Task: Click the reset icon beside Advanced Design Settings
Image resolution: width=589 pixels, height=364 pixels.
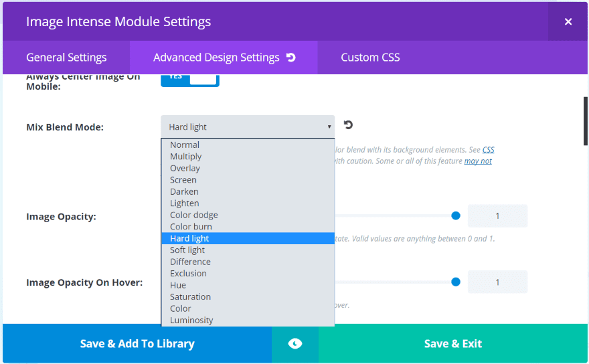Action: [x=290, y=58]
